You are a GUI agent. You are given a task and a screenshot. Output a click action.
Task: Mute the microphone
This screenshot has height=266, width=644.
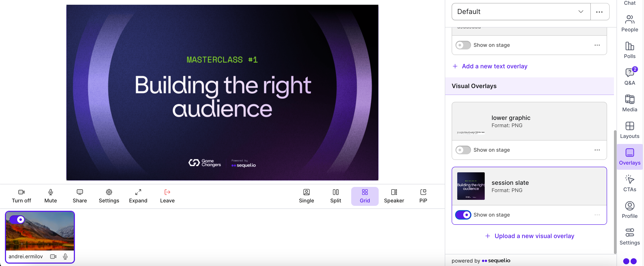(50, 196)
